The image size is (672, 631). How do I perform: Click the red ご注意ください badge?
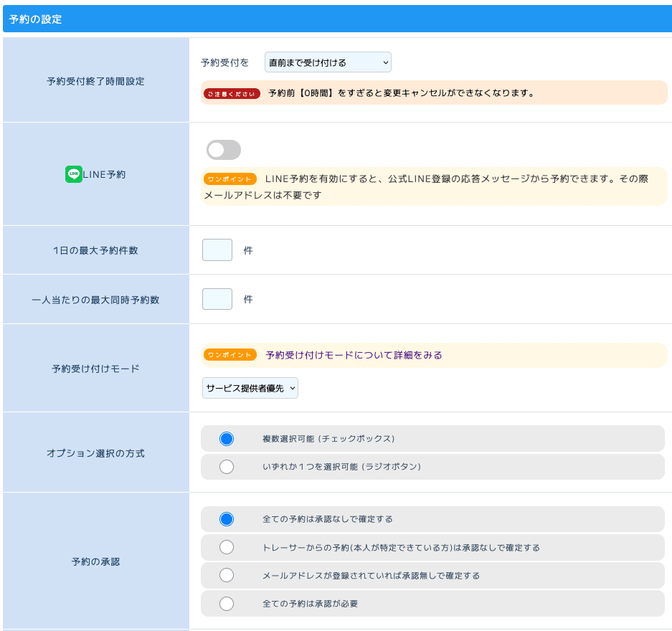click(x=232, y=94)
